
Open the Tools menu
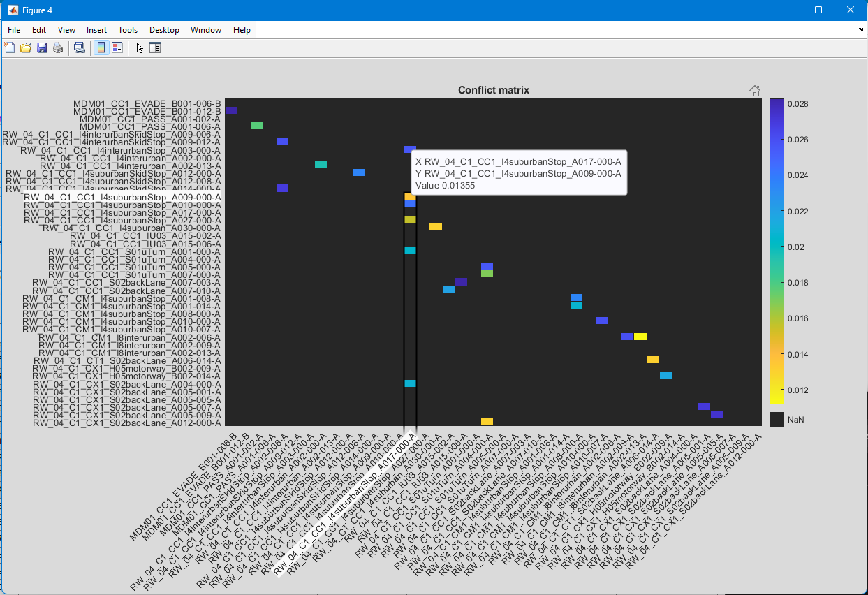(128, 30)
